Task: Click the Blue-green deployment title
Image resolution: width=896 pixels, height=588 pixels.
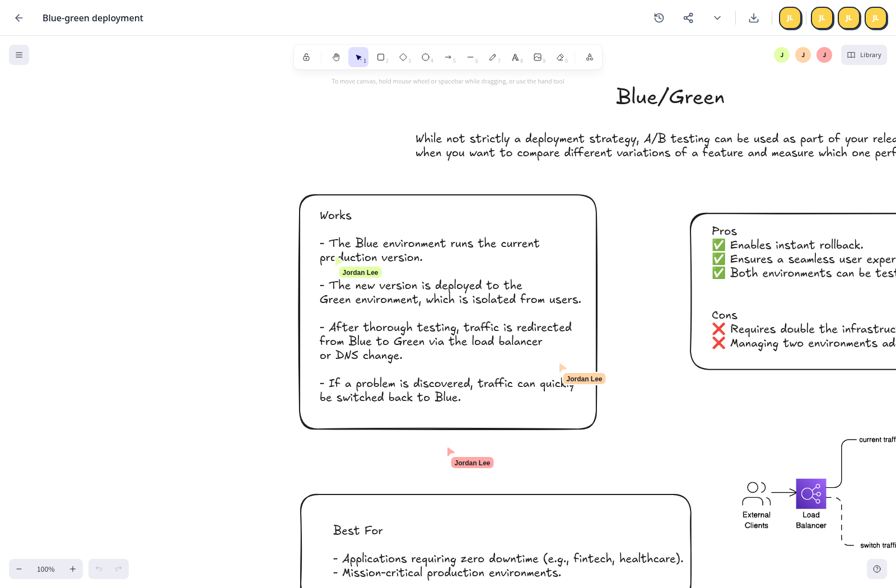Action: click(93, 18)
